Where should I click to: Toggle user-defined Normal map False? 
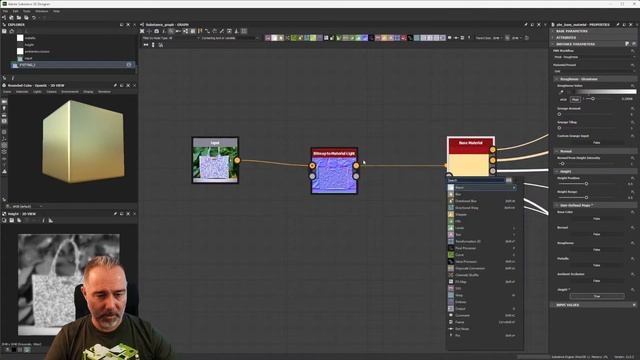596,234
